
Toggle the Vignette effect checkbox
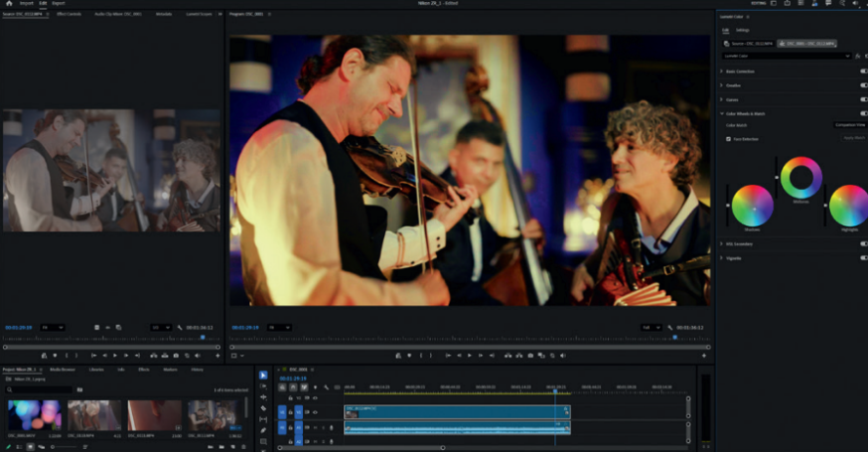[862, 257]
